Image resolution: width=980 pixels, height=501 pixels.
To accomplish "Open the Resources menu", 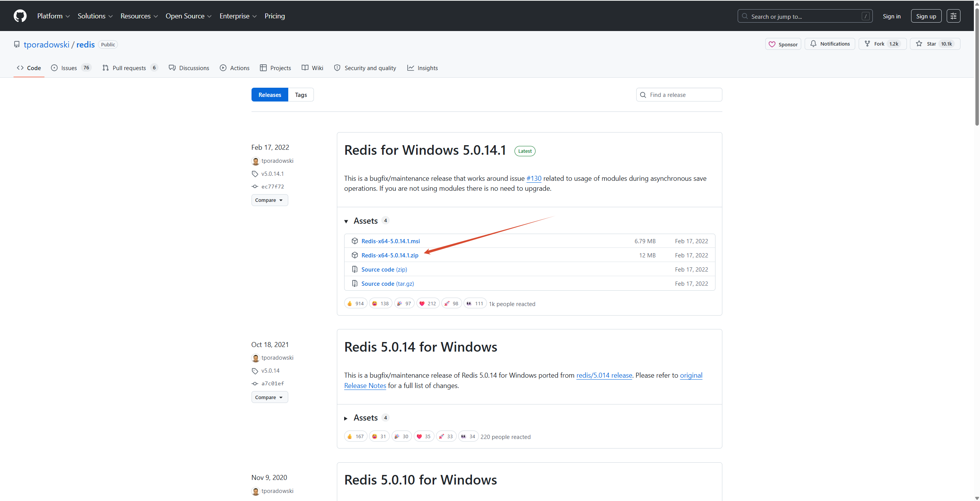I will coord(139,16).
